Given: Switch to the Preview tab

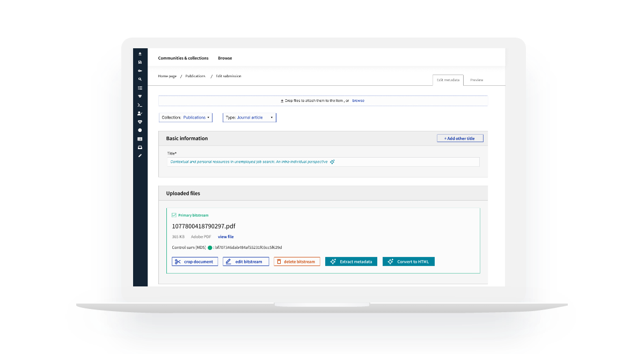Looking at the screenshot, I should [x=477, y=80].
